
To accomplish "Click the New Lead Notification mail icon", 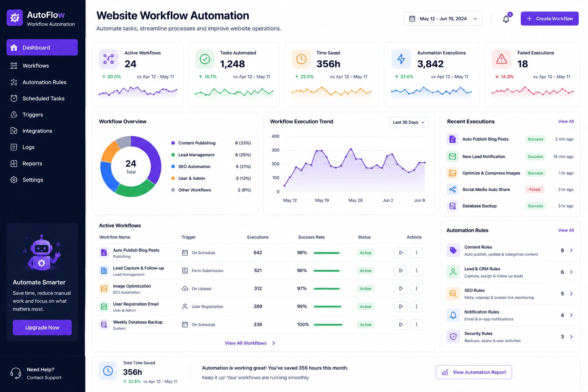I will (x=452, y=157).
